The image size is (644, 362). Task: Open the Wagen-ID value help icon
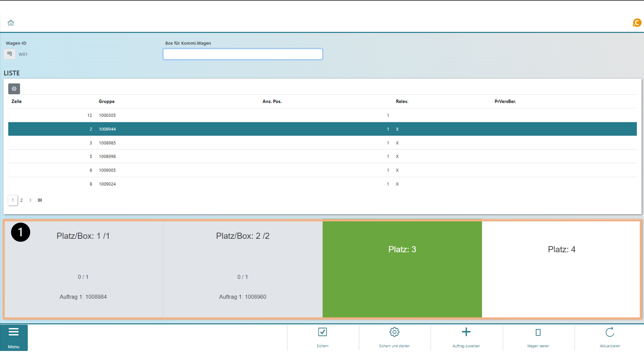(9, 54)
